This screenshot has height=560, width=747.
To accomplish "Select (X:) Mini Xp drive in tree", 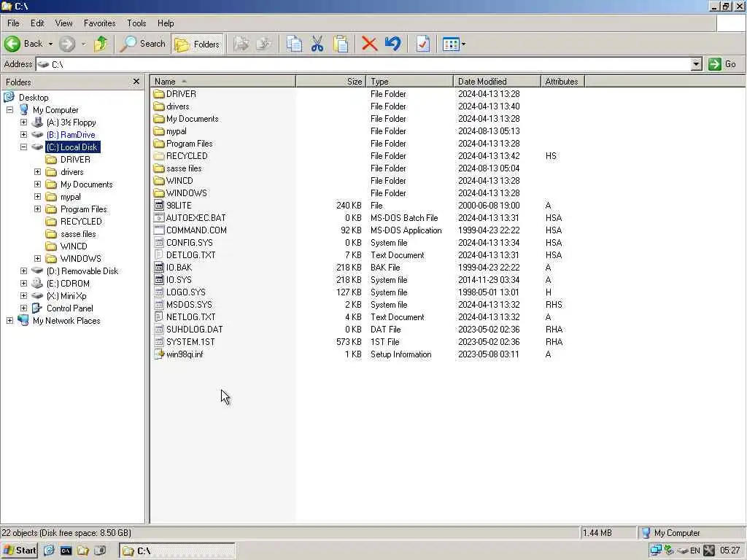I will tap(66, 296).
